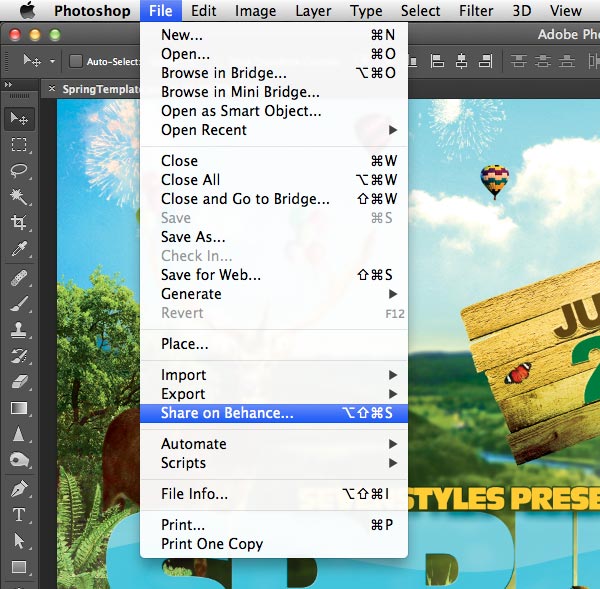Choose the Eraser tool

point(18,381)
